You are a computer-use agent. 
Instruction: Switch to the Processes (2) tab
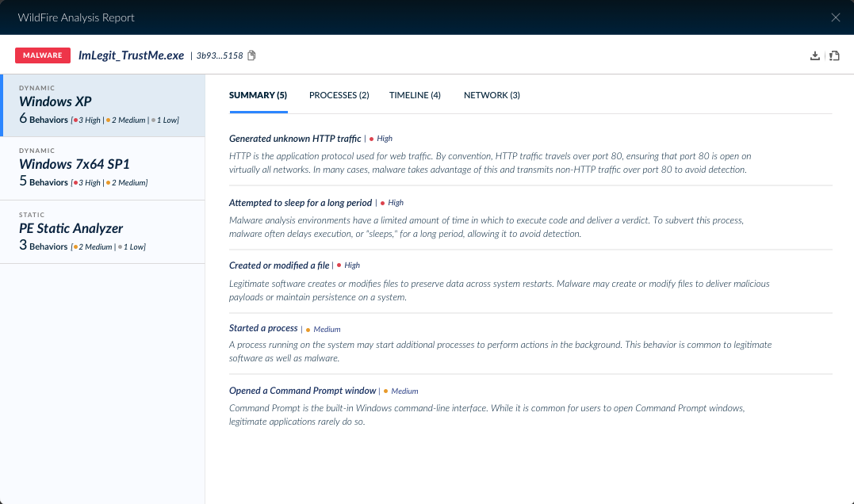tap(339, 95)
